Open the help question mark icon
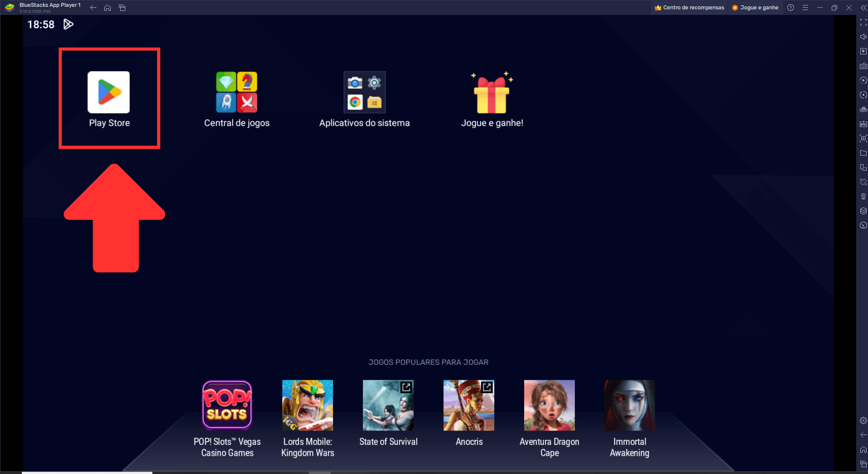 click(791, 8)
